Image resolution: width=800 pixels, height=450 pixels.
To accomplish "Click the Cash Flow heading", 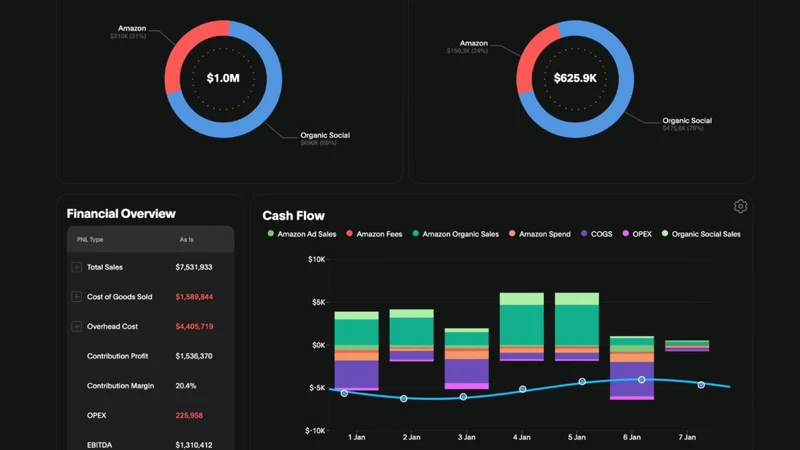I will coord(293,216).
